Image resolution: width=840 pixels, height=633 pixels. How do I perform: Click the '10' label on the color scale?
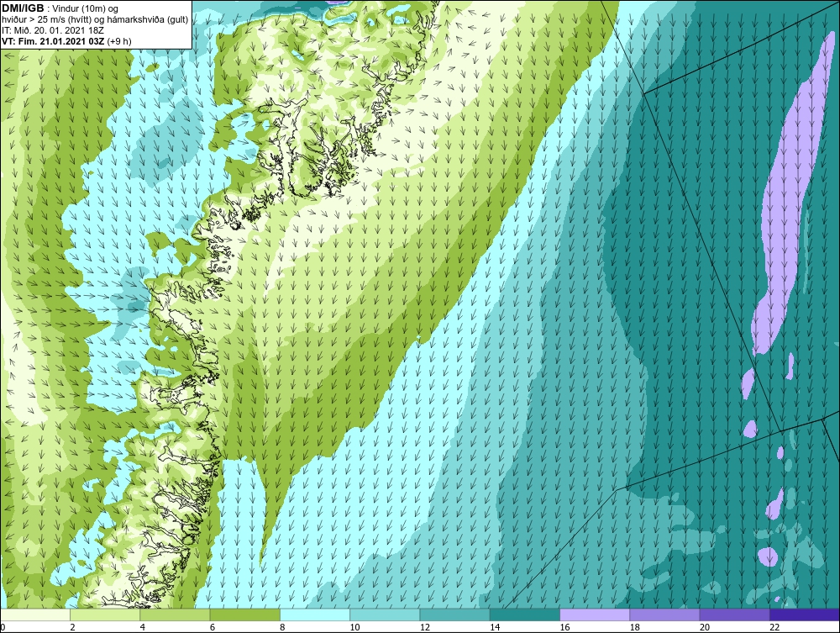click(x=354, y=628)
